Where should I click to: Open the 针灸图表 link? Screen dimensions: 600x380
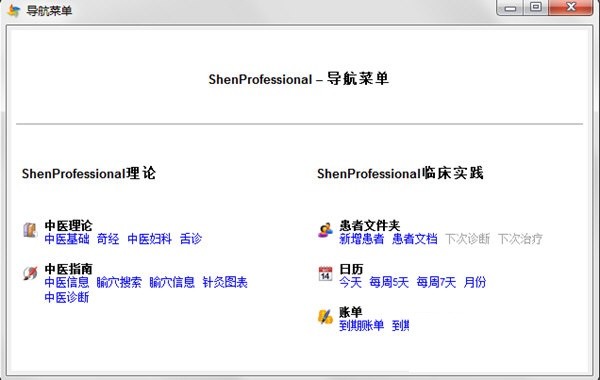click(x=225, y=282)
